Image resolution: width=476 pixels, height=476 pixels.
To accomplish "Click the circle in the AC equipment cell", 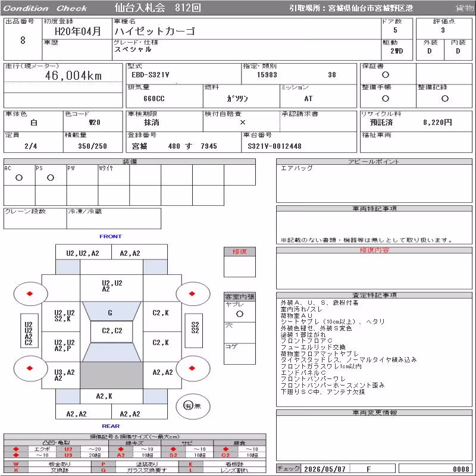I will coord(19,177).
